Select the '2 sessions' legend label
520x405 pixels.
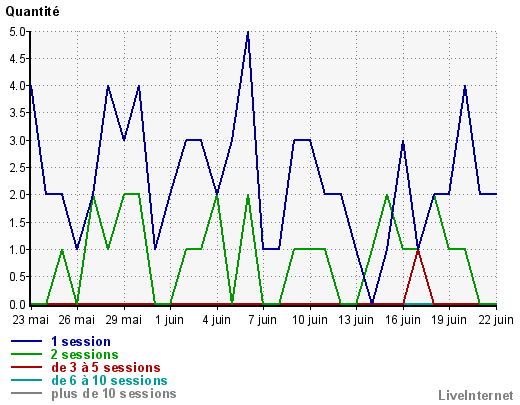coord(85,354)
